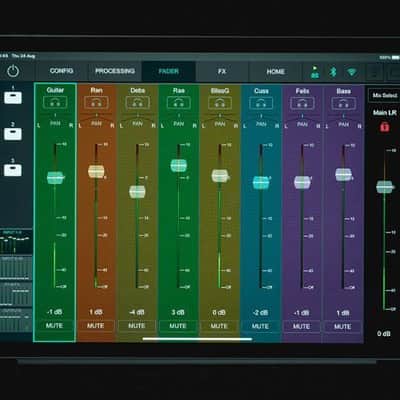Mute the BlissG channel
The image size is (400, 400).
(219, 326)
